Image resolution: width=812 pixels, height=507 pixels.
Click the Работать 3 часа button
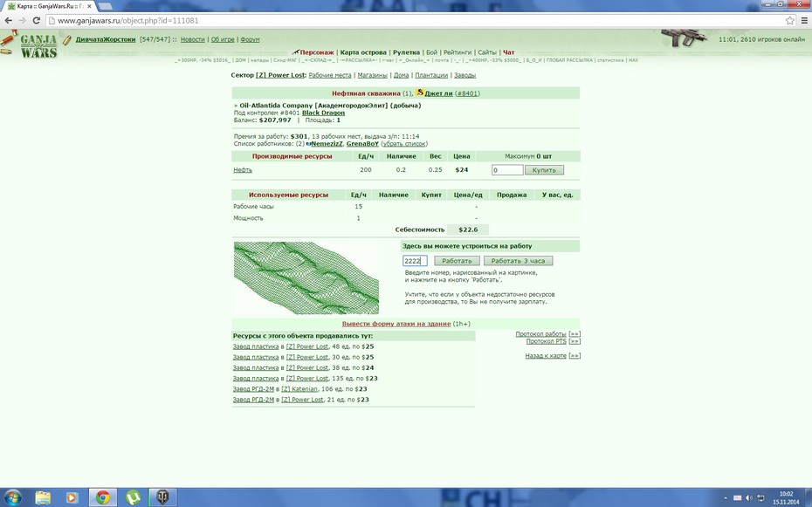[x=518, y=261]
